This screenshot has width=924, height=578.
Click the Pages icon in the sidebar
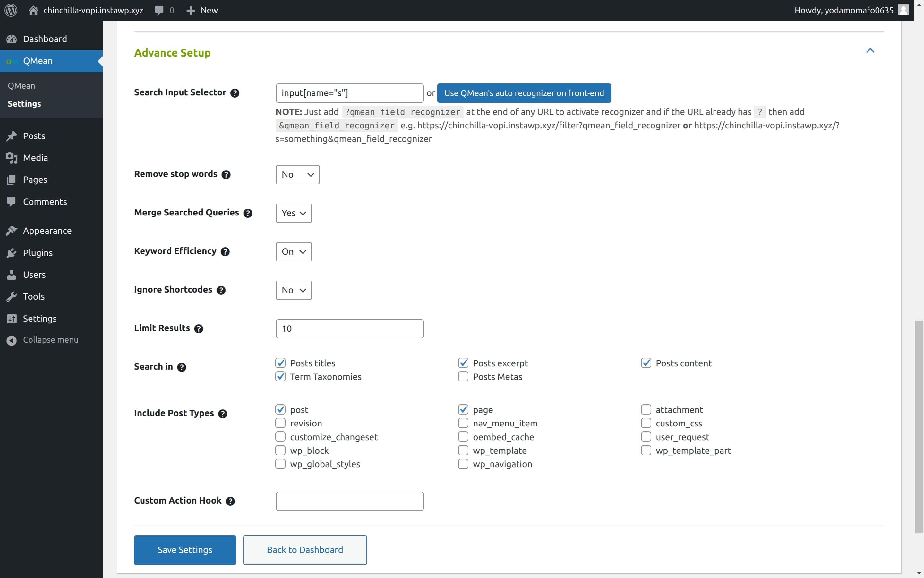[x=12, y=180]
